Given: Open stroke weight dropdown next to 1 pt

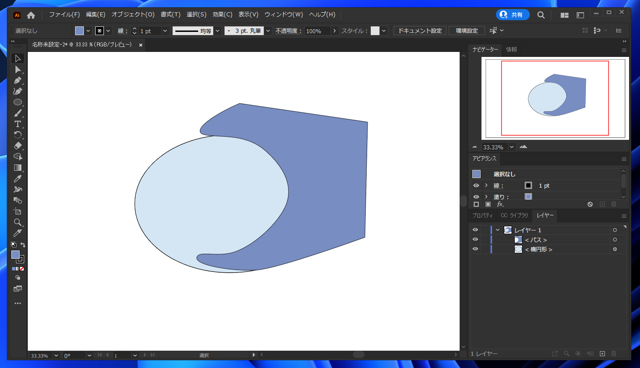Looking at the screenshot, I should pos(165,31).
